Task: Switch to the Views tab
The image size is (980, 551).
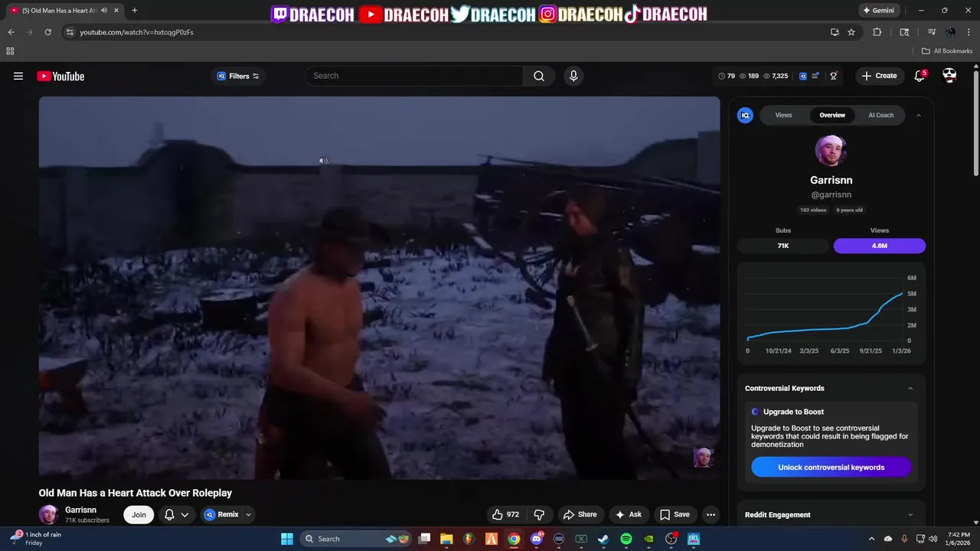Action: (x=783, y=115)
